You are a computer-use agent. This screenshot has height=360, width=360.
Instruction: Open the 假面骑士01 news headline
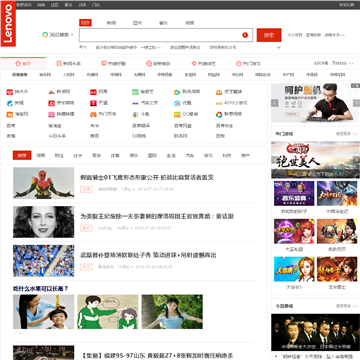pos(147,177)
